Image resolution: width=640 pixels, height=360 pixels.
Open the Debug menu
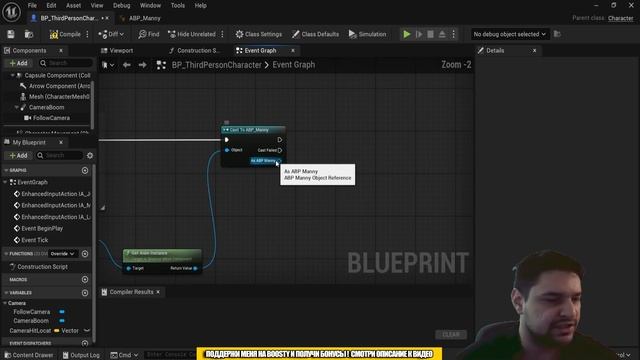point(121,5)
